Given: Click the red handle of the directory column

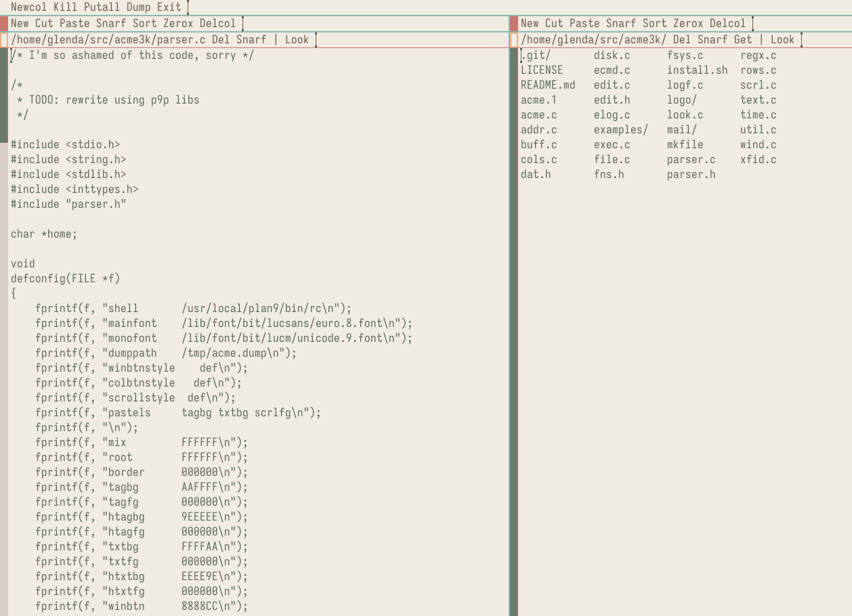Looking at the screenshot, I should click(x=514, y=24).
